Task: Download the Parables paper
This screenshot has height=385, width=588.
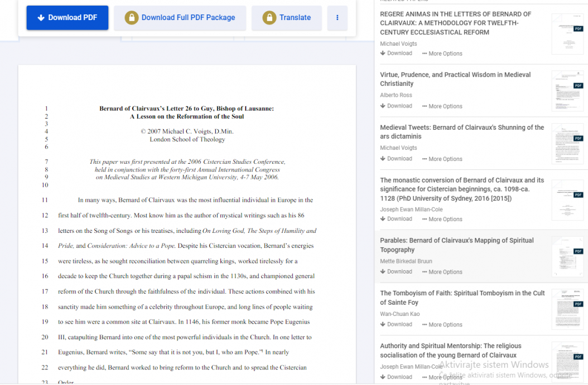Action: tap(396, 272)
